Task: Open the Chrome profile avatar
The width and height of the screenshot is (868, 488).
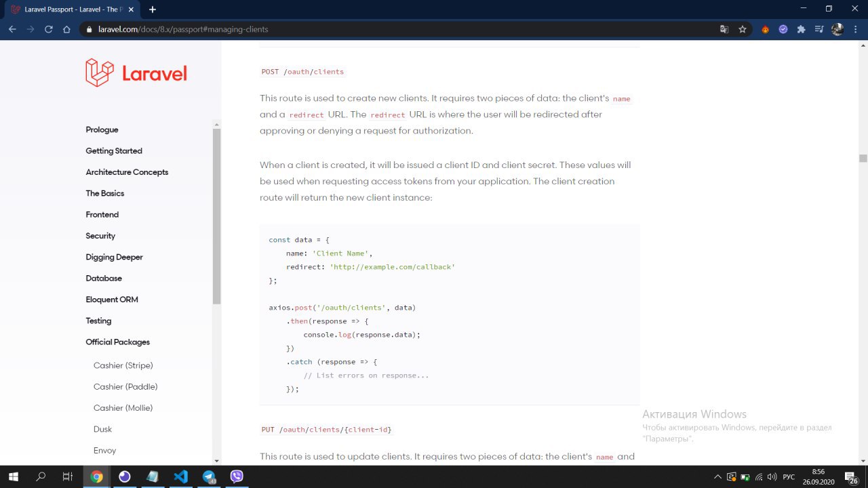Action: tap(837, 29)
